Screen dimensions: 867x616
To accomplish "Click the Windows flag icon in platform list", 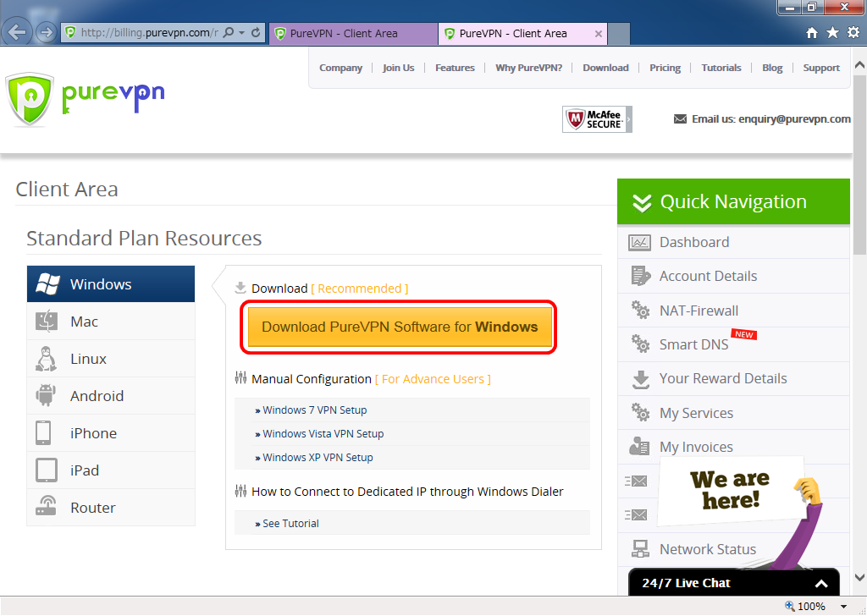I will pos(47,284).
